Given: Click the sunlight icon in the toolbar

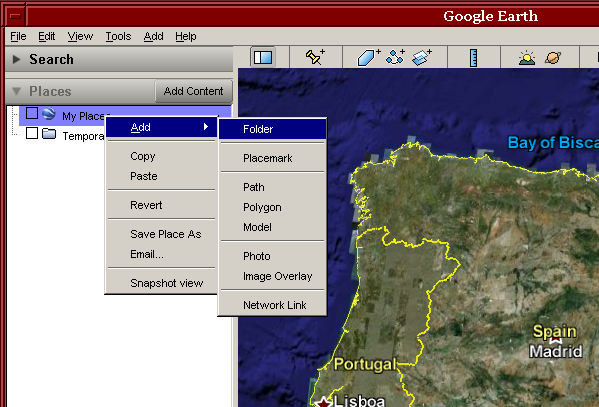Looking at the screenshot, I should [527, 58].
